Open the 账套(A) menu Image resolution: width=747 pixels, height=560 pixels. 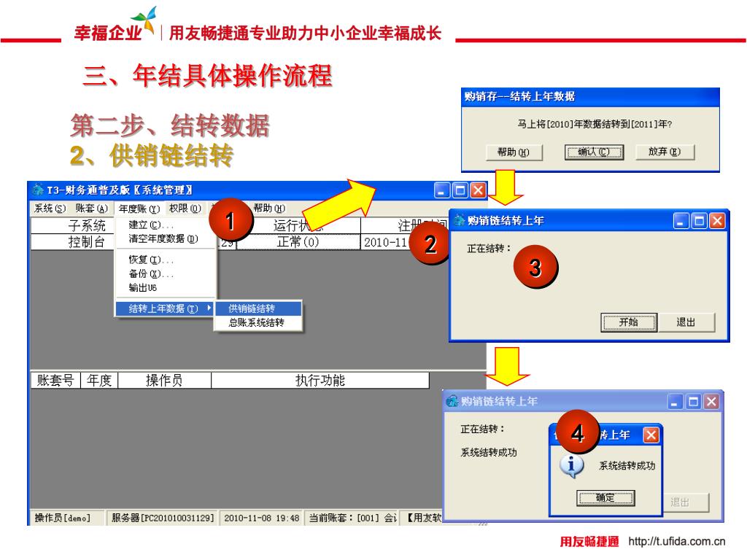tap(91, 209)
